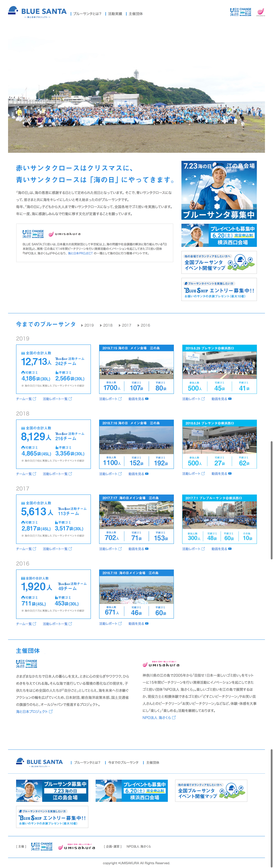Jump to 2019 using the year arrow link
This screenshot has height=868, width=273.
[87, 325]
